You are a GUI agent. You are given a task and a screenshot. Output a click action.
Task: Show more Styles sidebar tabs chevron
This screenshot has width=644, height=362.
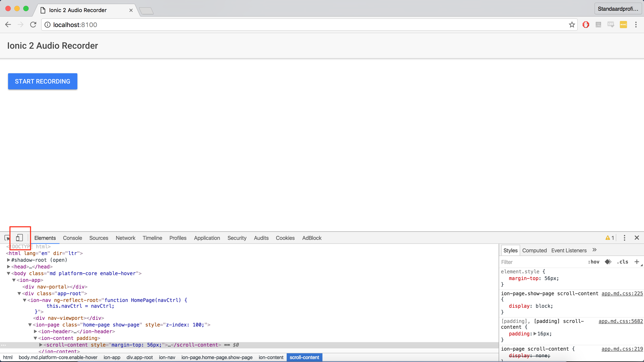tap(595, 250)
